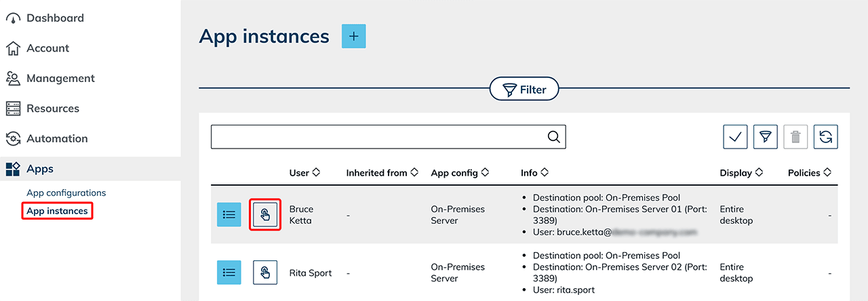
Task: Click the refresh icon above the table
Action: (825, 137)
